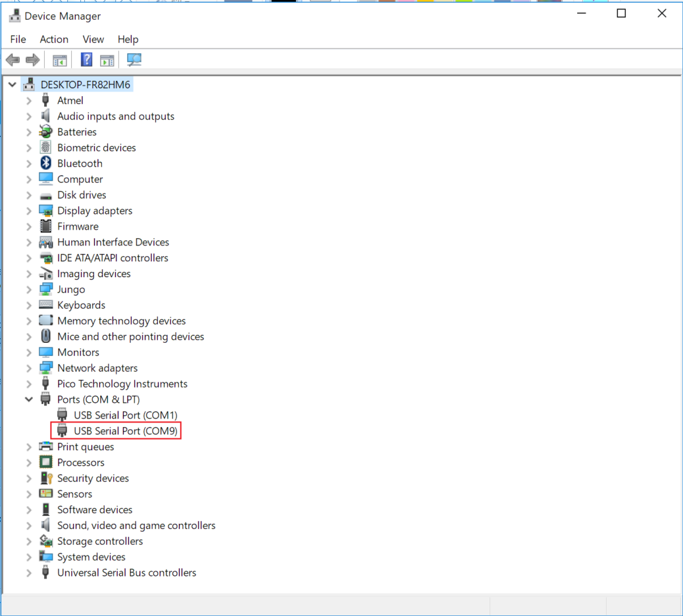This screenshot has height=616, width=683.
Task: Click the printer icon for Print queues
Action: [45, 446]
